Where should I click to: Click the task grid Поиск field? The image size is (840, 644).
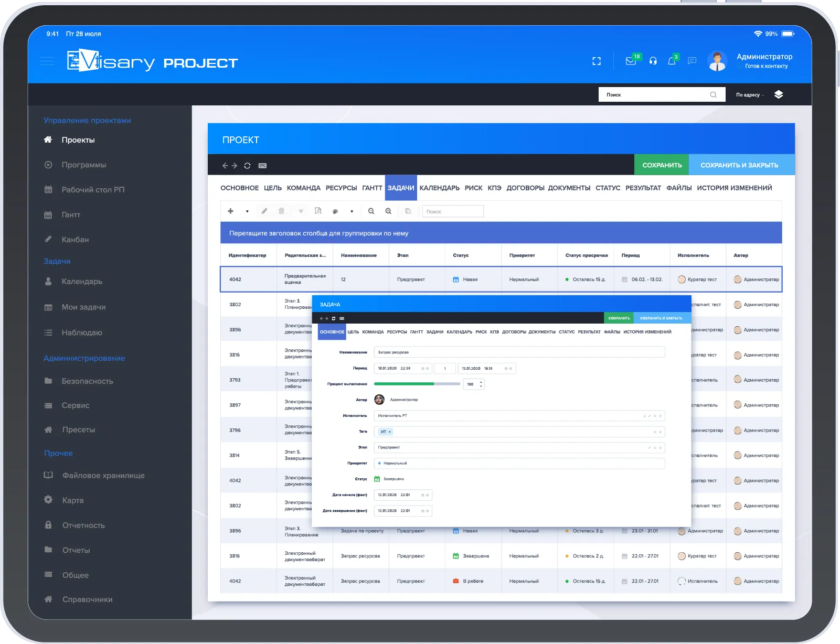click(453, 211)
